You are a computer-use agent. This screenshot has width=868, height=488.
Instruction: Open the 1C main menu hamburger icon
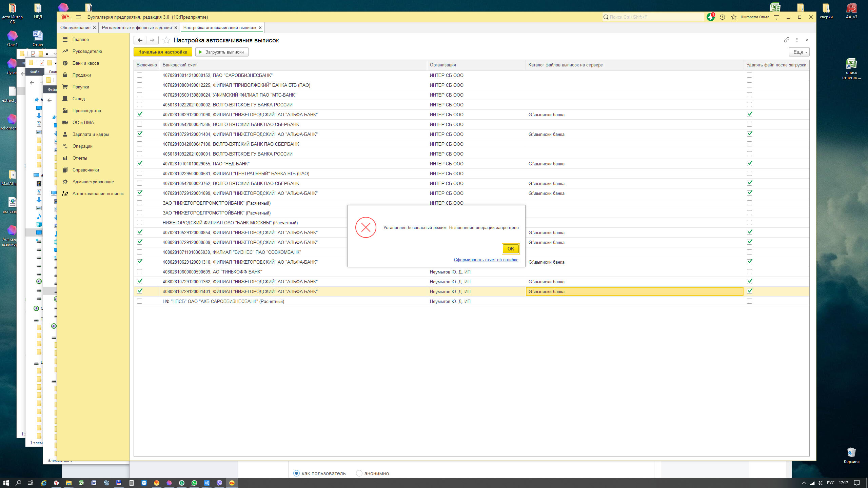tap(78, 17)
